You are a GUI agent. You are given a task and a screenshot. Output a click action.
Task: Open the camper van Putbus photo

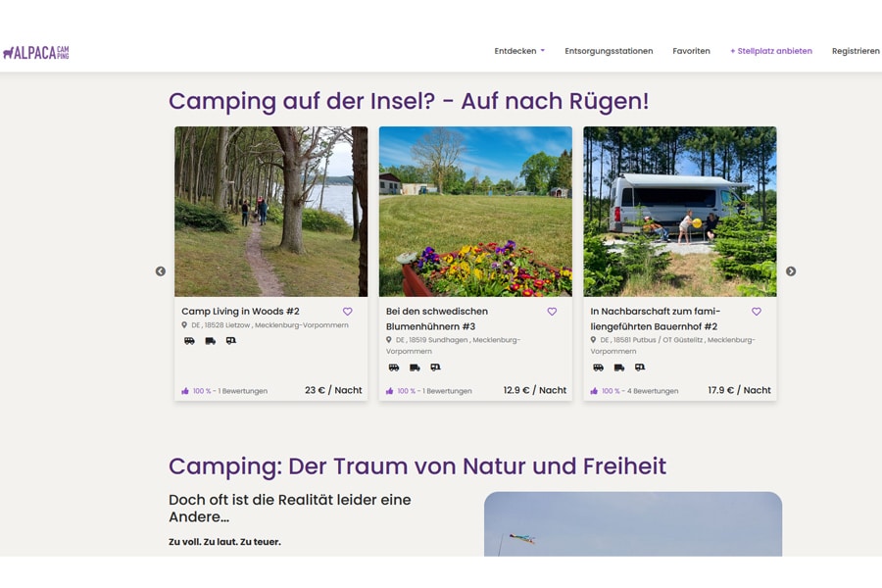click(680, 212)
